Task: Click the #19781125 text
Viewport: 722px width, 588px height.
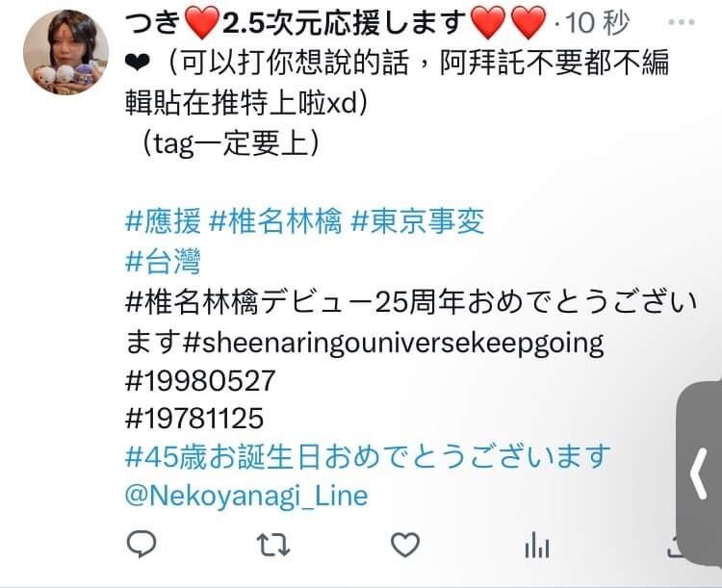Action: 194,418
